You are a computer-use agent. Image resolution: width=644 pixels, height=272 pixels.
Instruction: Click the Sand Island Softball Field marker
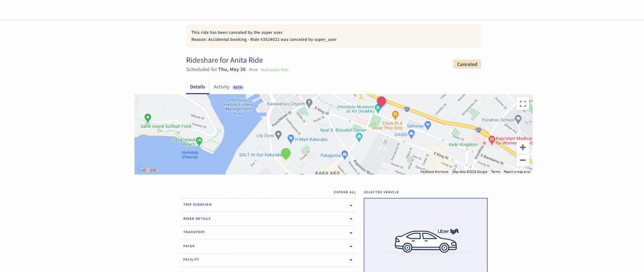coord(148,118)
